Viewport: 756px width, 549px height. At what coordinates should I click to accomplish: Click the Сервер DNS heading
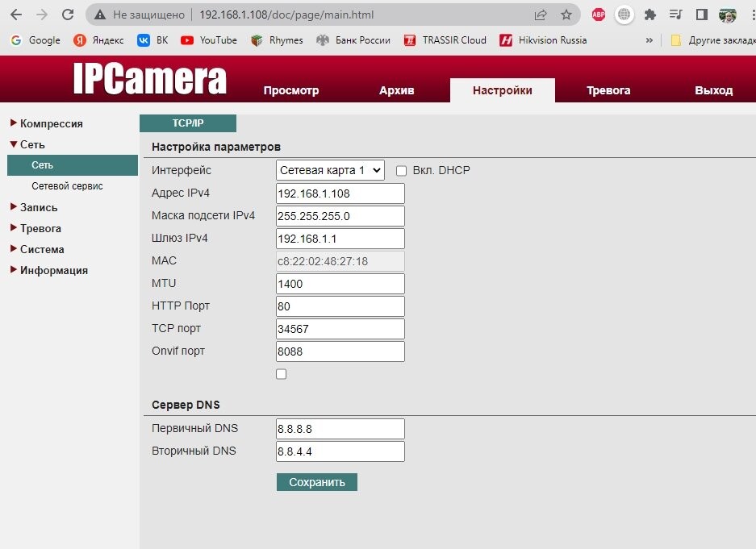coord(186,405)
